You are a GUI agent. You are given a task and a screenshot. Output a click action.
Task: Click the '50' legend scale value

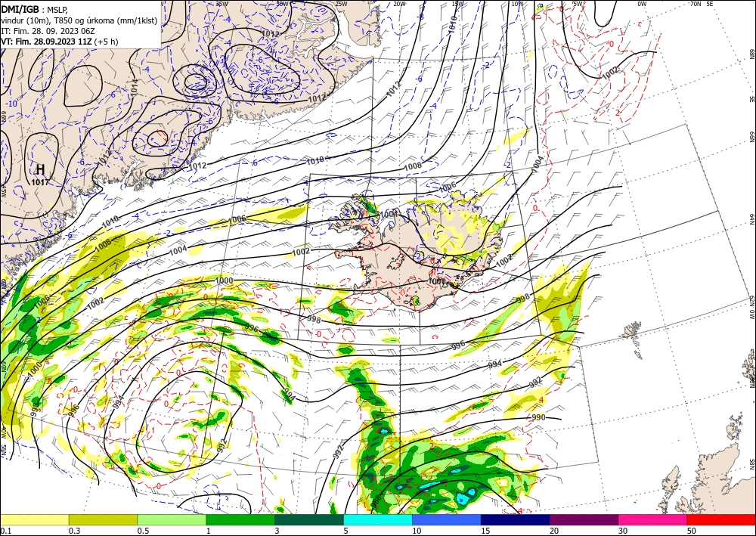pyautogui.click(x=692, y=531)
